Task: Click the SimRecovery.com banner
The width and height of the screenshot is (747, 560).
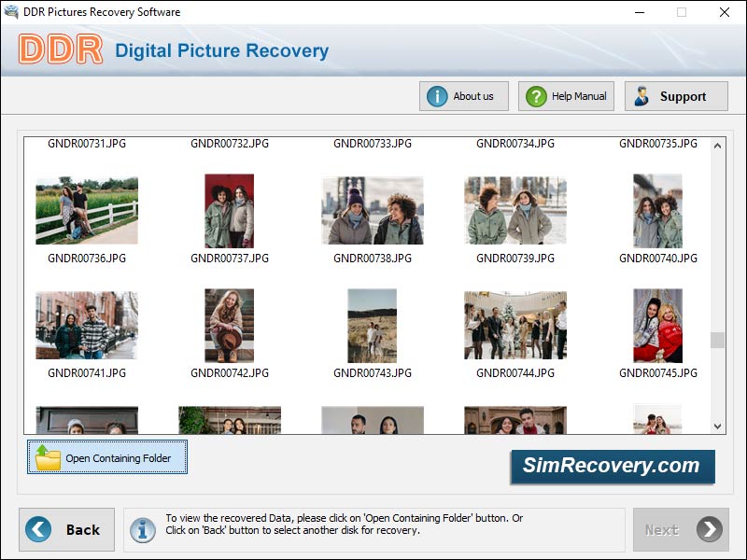Action: [x=613, y=466]
